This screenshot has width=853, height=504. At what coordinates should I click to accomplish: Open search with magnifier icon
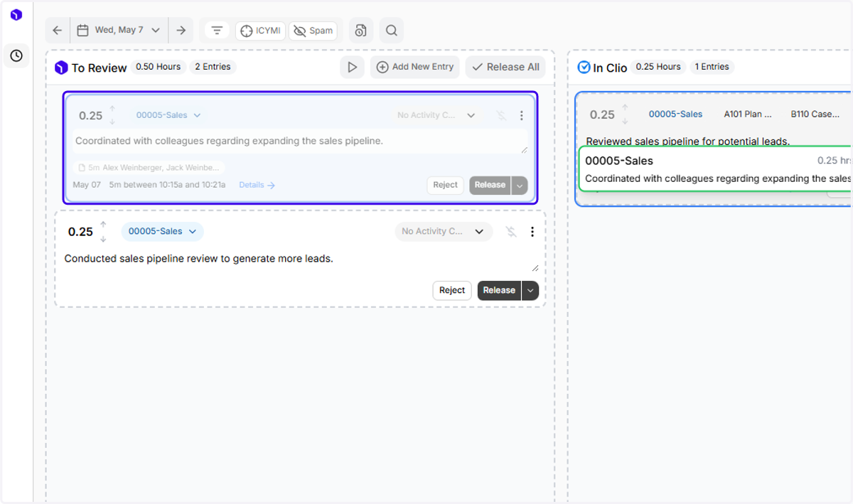click(x=392, y=31)
